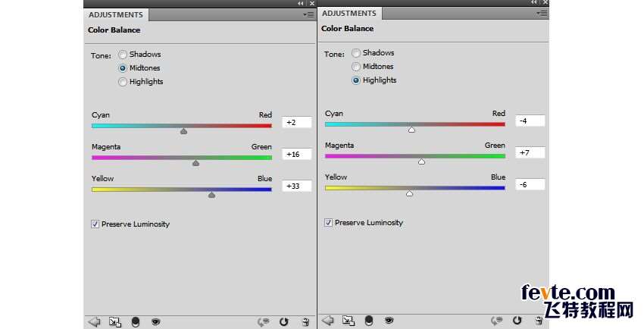Click the -6 Yellow-Blue value field

click(530, 184)
